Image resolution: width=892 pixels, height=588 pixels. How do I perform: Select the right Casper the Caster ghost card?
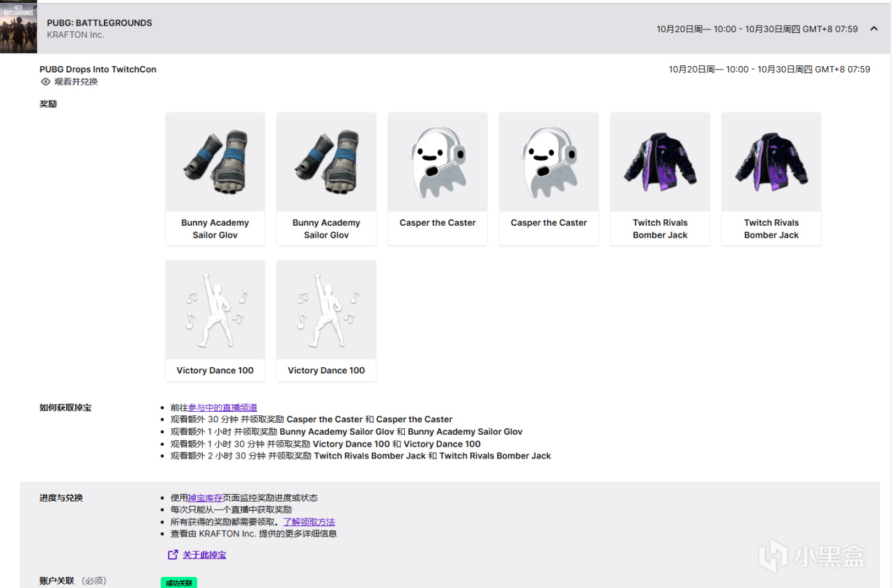548,179
